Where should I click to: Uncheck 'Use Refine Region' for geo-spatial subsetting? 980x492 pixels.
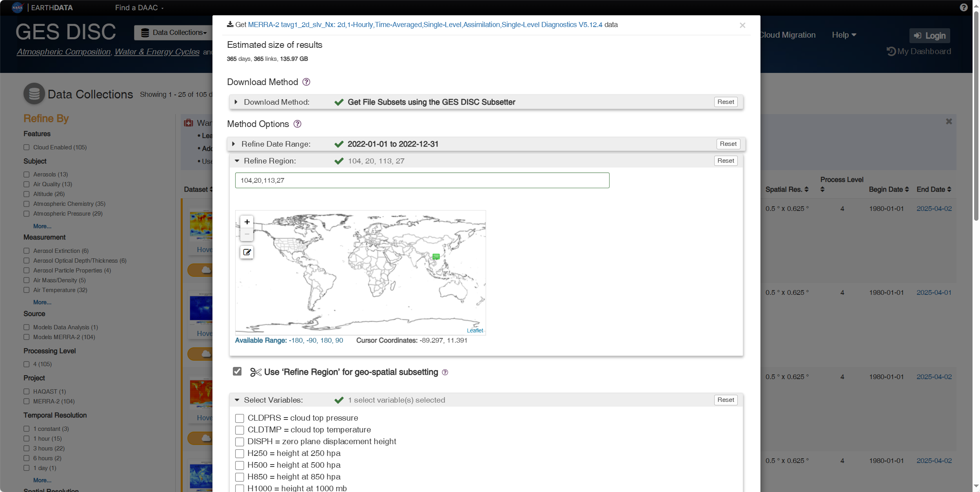[237, 371]
